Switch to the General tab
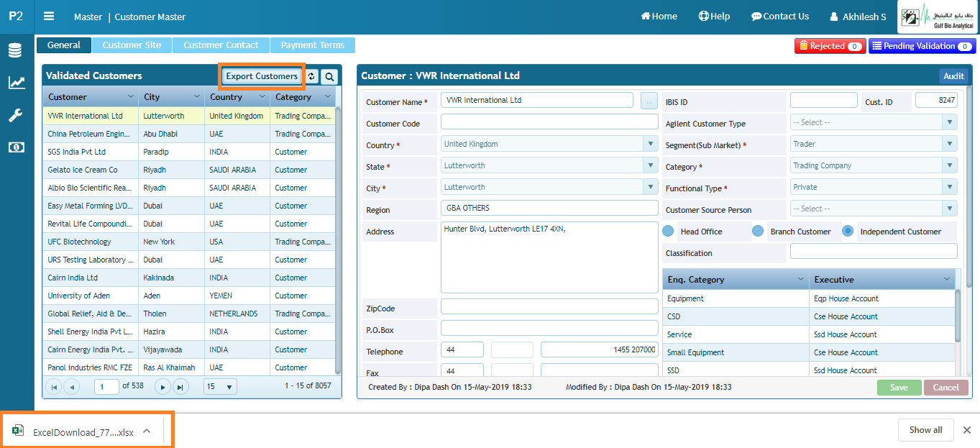This screenshot has width=980, height=448. 64,45
